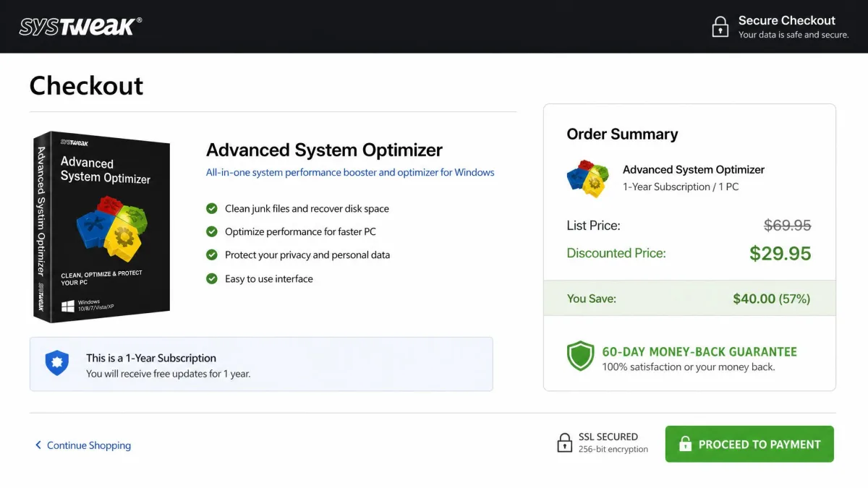
Task: Click Clean junk files and recover disk space
Action: 307,208
